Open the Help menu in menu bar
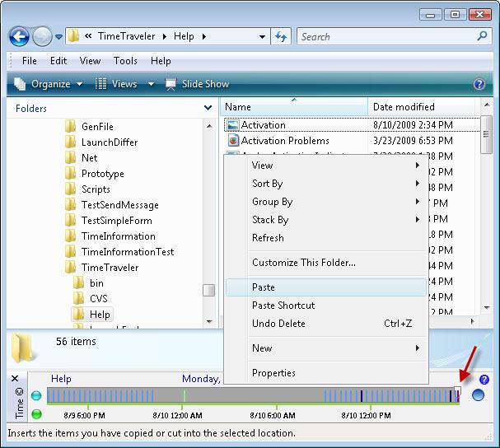Screen dimensions: 500x448 161,61
